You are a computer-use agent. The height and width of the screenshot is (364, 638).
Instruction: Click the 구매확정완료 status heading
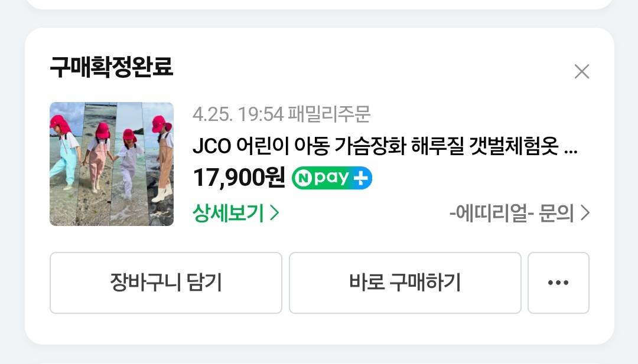112,67
